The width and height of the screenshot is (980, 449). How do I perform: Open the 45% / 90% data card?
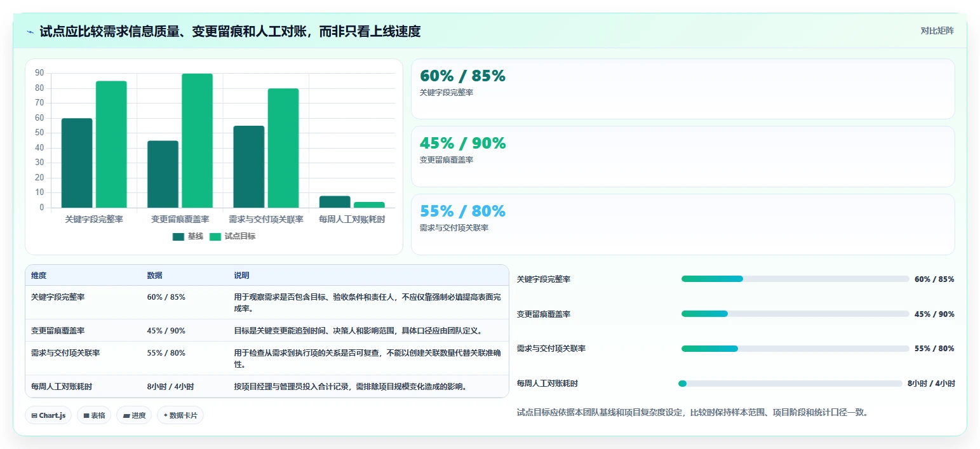(x=683, y=156)
